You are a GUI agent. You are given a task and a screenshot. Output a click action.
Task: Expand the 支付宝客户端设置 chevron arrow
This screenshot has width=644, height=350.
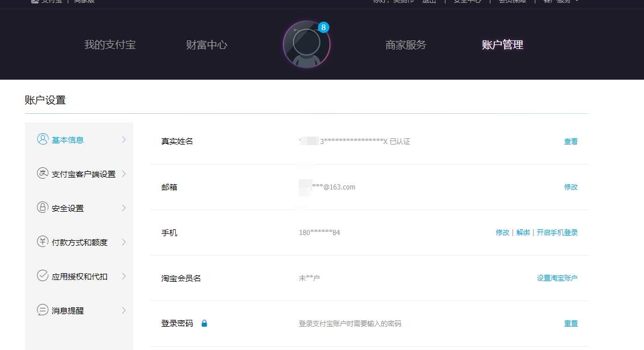point(123,174)
